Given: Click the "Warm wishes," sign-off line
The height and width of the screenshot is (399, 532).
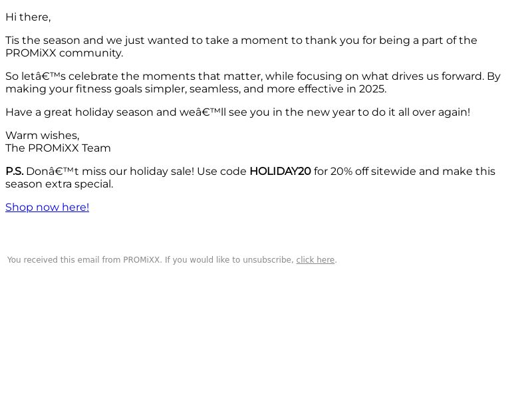Looking at the screenshot, I should (43, 136).
